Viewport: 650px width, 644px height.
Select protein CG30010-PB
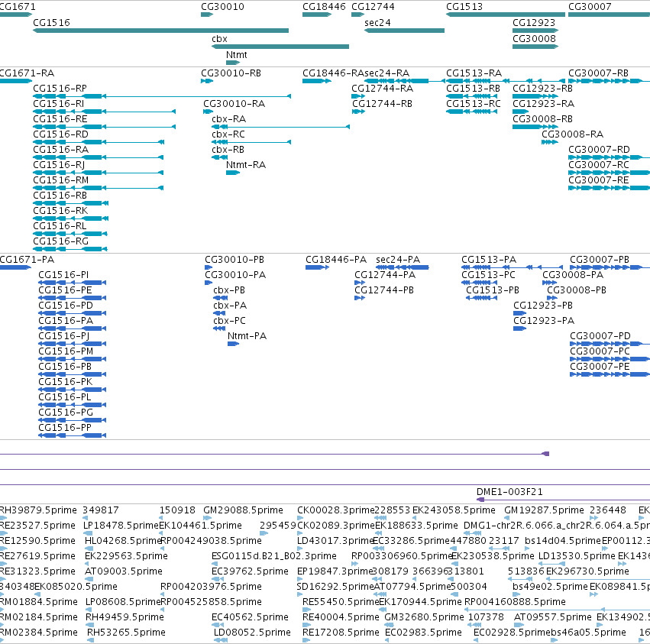pyautogui.click(x=234, y=260)
